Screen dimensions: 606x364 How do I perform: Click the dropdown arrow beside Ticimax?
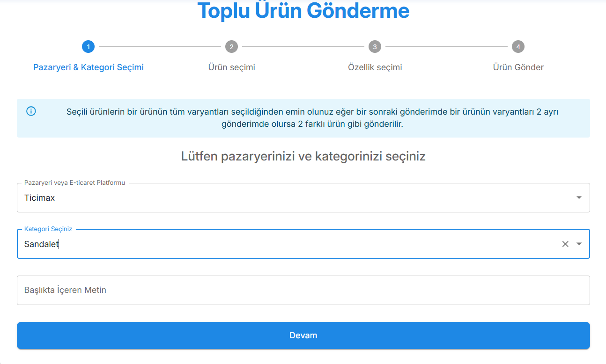[x=578, y=197]
